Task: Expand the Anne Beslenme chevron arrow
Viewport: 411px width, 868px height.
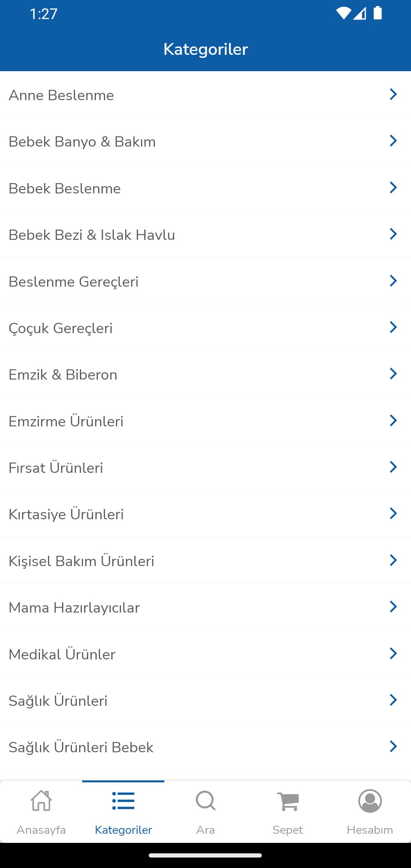Action: (x=393, y=94)
